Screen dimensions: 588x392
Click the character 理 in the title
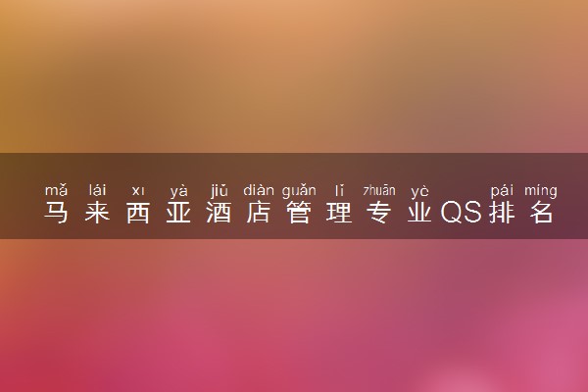point(339,213)
